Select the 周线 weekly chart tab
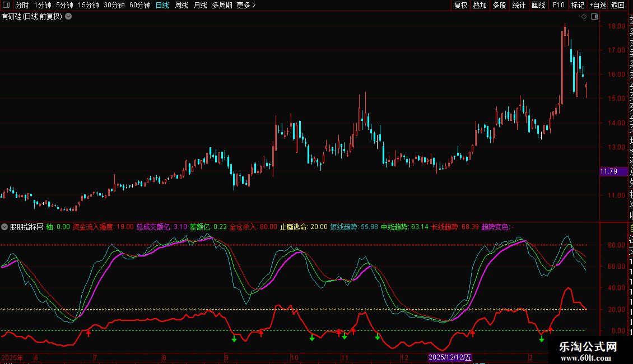The image size is (633, 364). (x=181, y=5)
